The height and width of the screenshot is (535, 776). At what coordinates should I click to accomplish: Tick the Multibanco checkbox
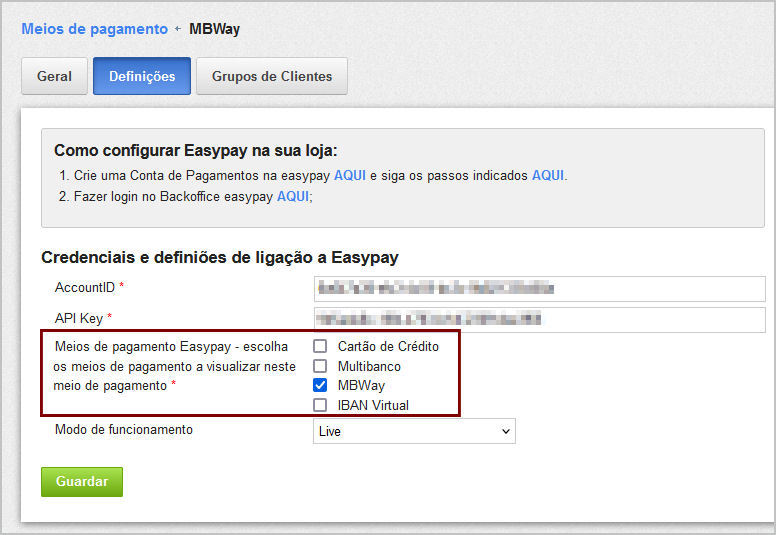320,366
